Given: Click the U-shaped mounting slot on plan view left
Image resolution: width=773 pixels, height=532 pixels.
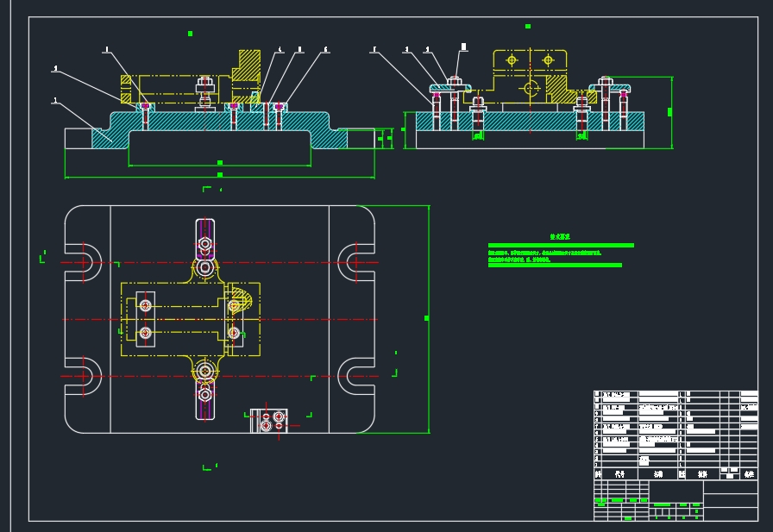Looking at the screenshot, I should point(82,263).
